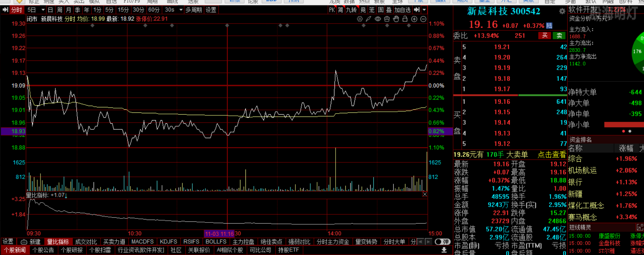Open the toolbox briefcase icon
The width and height of the screenshot is (644, 255).
tap(387, 19)
